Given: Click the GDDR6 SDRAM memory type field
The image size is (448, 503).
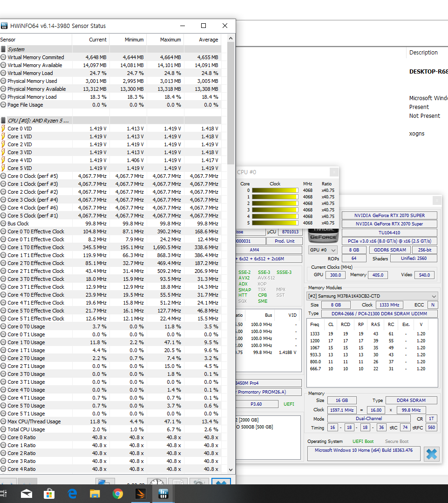Looking at the screenshot, I should pos(390,250).
